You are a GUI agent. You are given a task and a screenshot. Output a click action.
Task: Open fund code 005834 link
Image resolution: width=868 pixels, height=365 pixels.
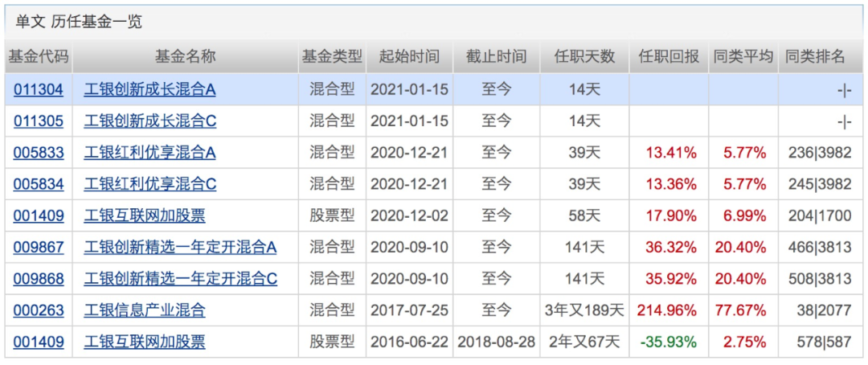click(39, 184)
